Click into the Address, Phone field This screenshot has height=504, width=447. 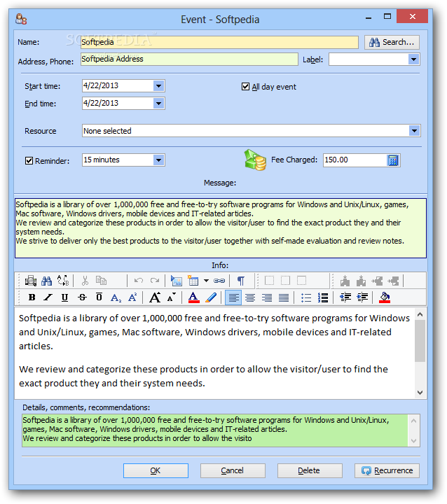pos(189,59)
